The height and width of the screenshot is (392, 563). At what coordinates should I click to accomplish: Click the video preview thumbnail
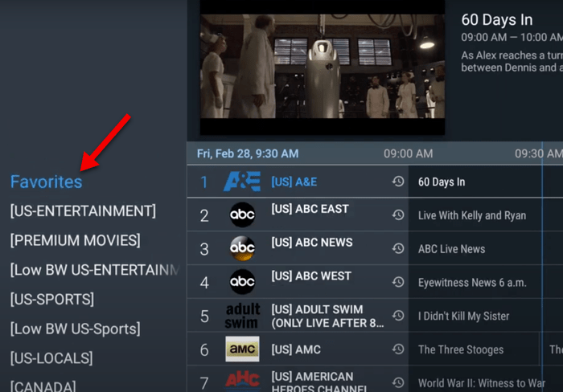(322, 66)
